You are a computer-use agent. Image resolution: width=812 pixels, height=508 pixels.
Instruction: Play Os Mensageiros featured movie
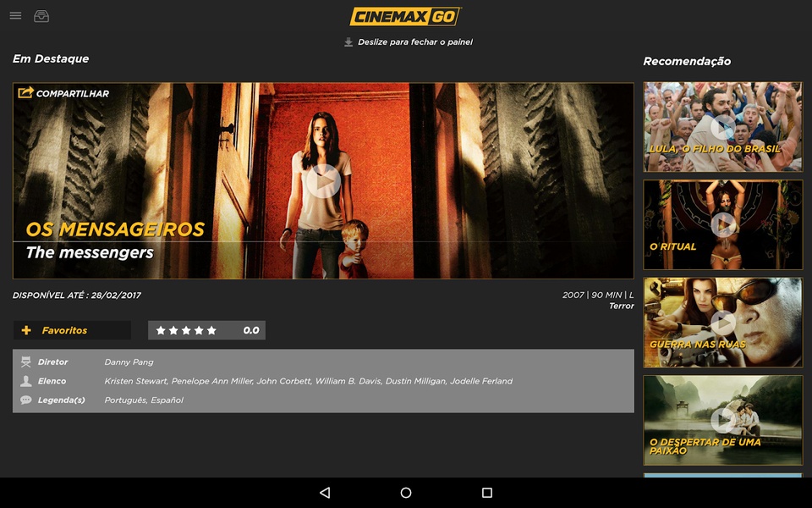point(324,181)
